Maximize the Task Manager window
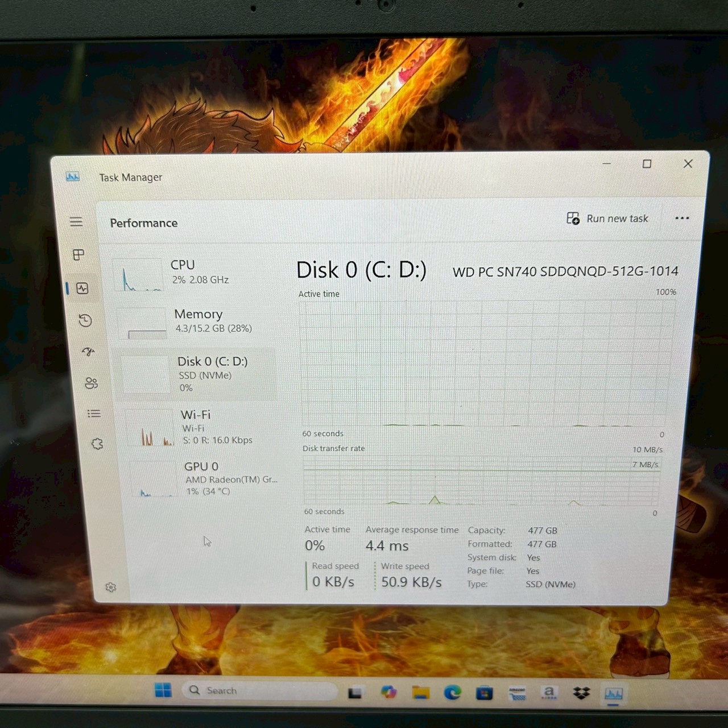The height and width of the screenshot is (728, 728). pos(647,164)
